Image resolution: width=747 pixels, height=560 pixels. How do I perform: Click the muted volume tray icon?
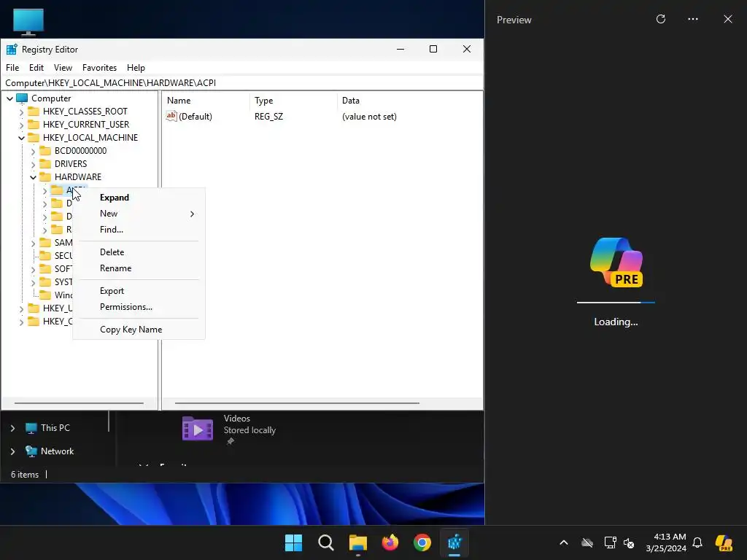[629, 542]
